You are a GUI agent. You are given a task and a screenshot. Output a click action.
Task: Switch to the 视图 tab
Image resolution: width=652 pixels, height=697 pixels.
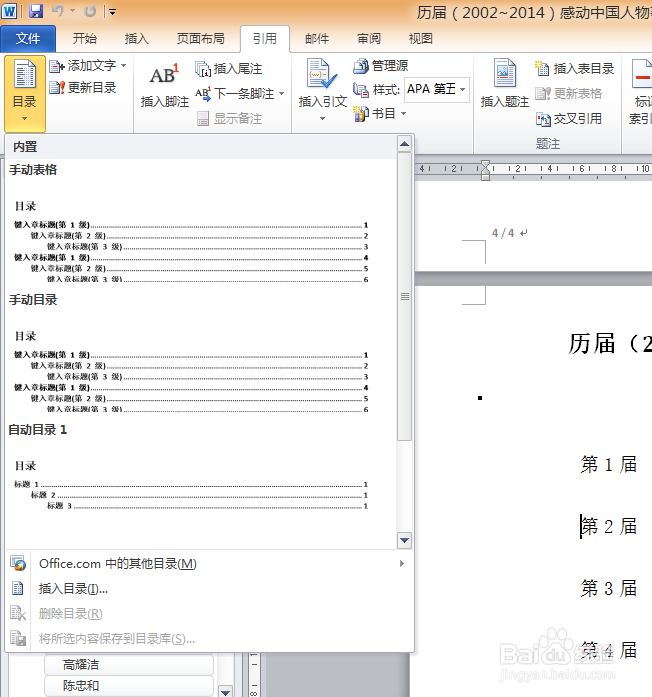pyautogui.click(x=420, y=39)
